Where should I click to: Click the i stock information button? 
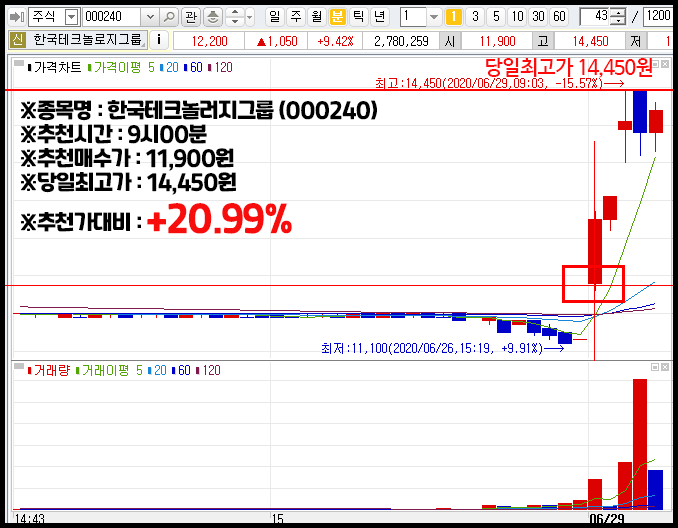[x=159, y=40]
